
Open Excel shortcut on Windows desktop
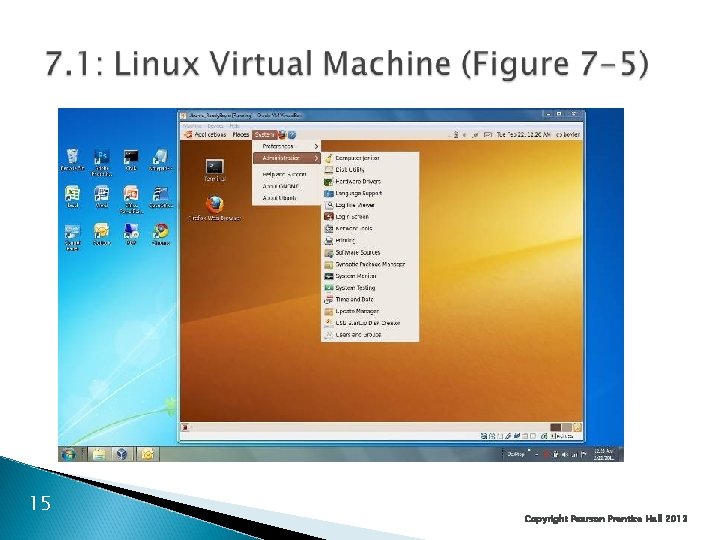[72, 197]
